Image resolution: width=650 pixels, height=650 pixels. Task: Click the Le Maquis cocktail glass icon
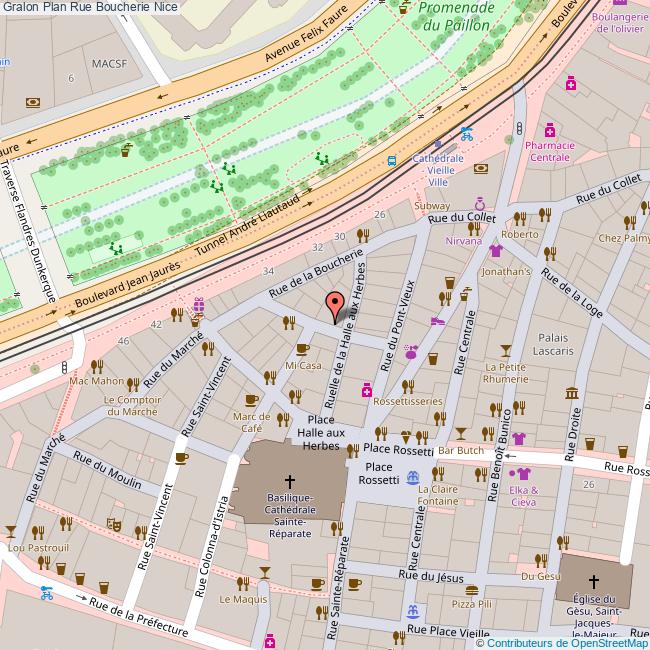(265, 572)
